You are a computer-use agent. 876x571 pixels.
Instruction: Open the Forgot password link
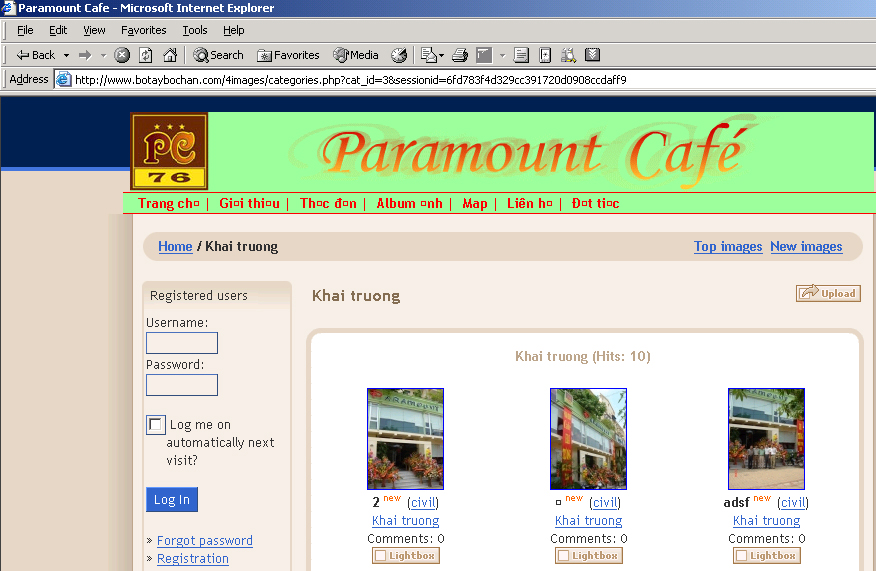pyautogui.click(x=204, y=541)
